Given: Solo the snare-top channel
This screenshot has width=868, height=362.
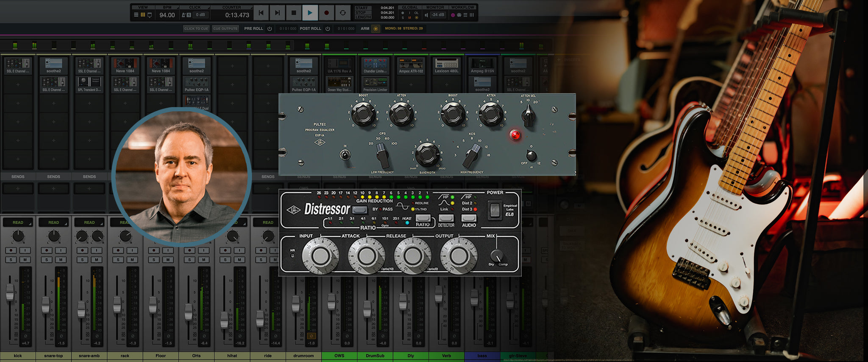Looking at the screenshot, I should click(x=47, y=259).
